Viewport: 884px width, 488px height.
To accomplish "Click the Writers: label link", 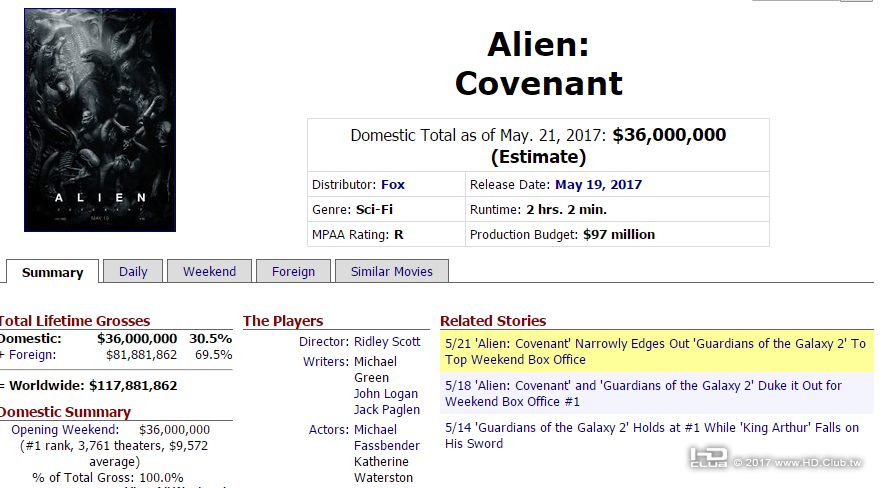I will click(x=326, y=362).
